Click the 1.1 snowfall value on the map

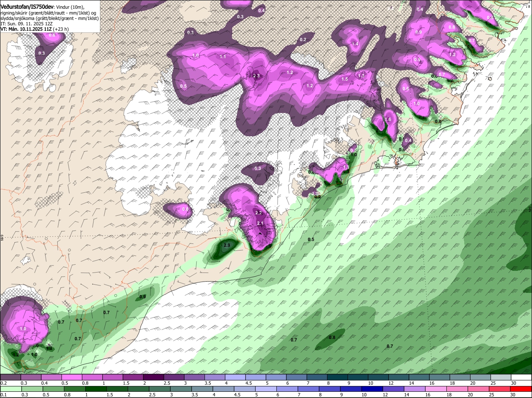[223, 57]
